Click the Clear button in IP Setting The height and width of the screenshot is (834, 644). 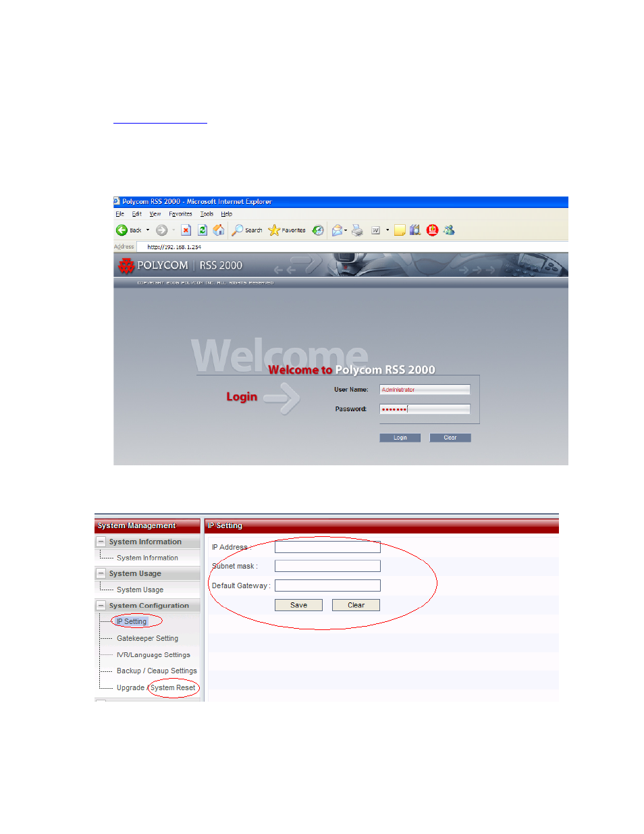pyautogui.click(x=356, y=605)
